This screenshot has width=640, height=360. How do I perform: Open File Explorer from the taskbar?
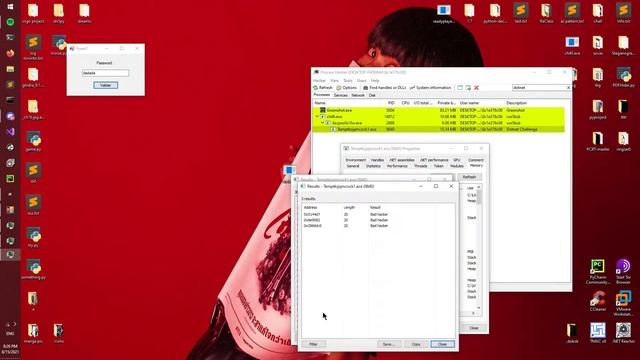click(10, 69)
